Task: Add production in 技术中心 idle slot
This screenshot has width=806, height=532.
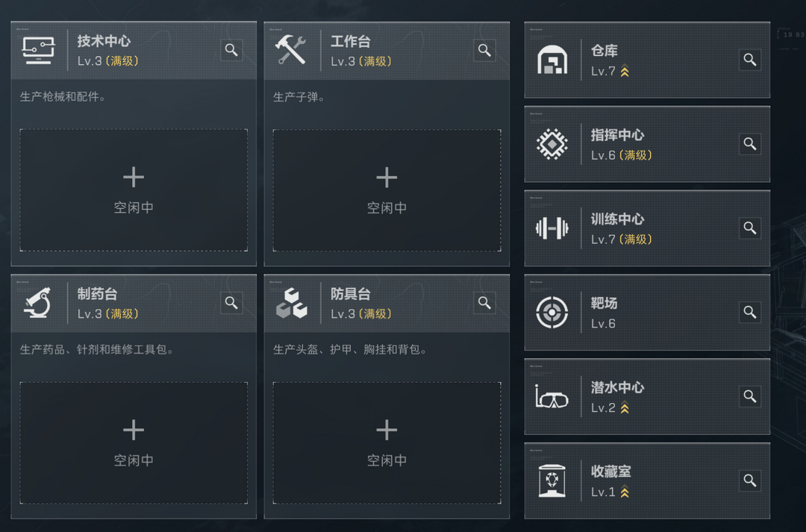Action: click(134, 190)
